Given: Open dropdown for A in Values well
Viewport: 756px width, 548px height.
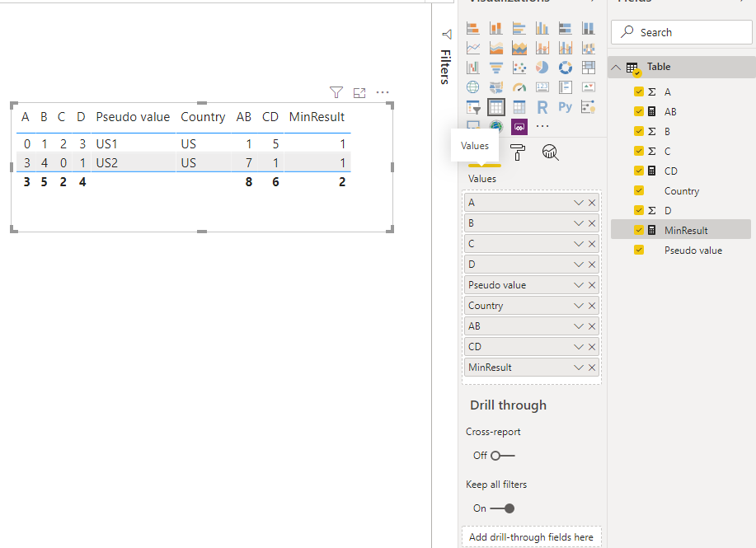Looking at the screenshot, I should 579,203.
